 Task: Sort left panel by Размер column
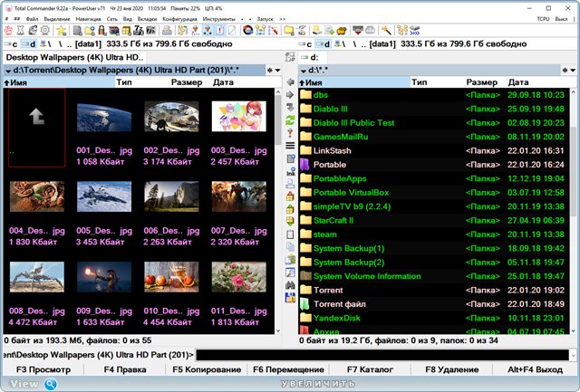187,82
